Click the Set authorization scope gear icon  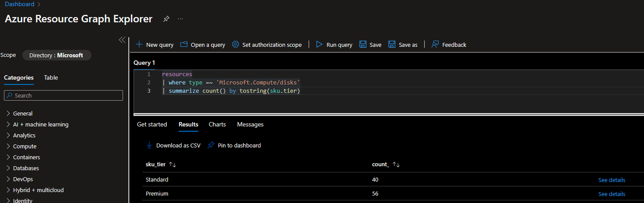tap(236, 45)
